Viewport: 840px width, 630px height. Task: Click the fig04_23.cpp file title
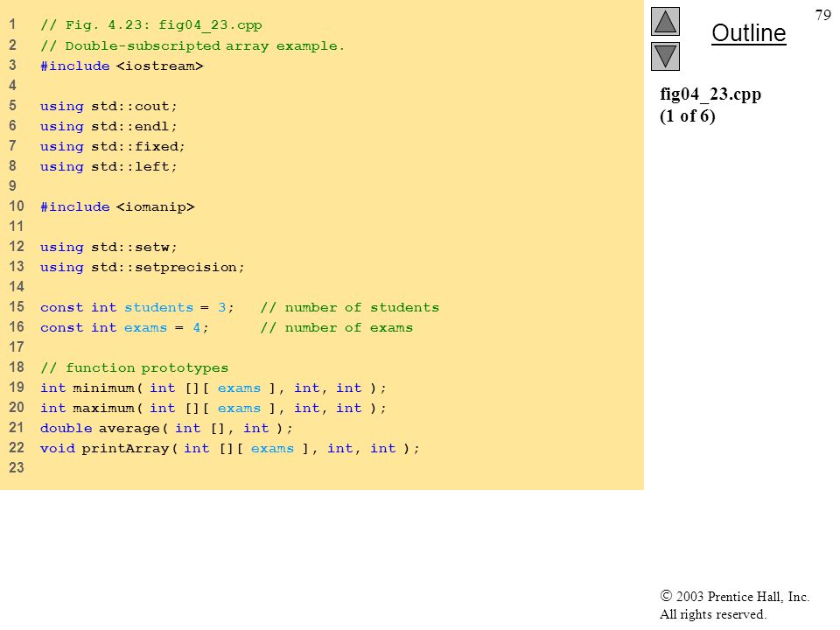[x=710, y=94]
